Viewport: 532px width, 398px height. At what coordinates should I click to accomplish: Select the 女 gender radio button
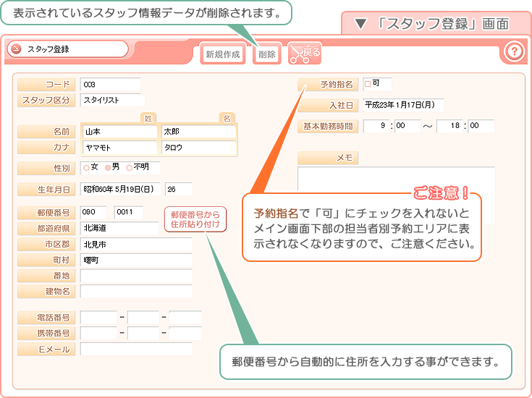pyautogui.click(x=87, y=168)
